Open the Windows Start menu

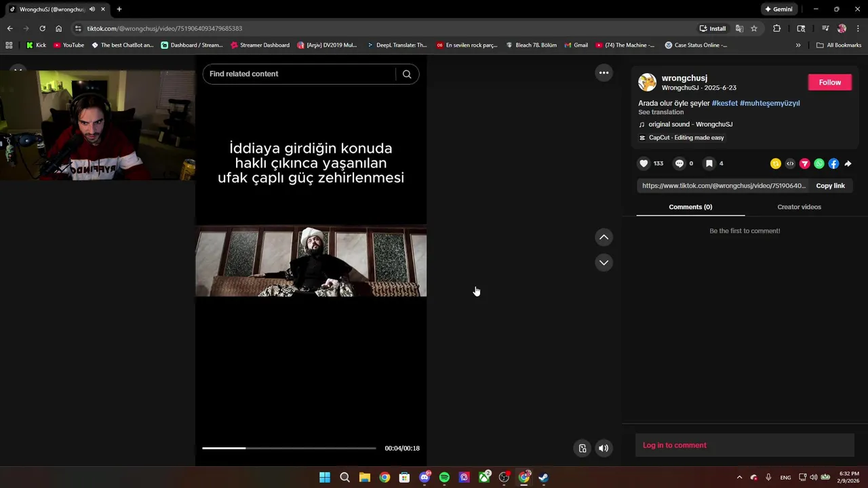[x=325, y=477]
